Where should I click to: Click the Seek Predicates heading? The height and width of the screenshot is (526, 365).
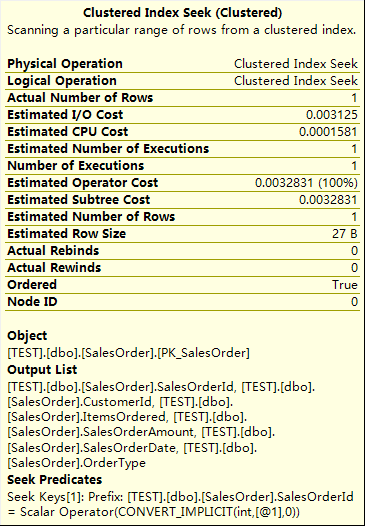coord(55,480)
